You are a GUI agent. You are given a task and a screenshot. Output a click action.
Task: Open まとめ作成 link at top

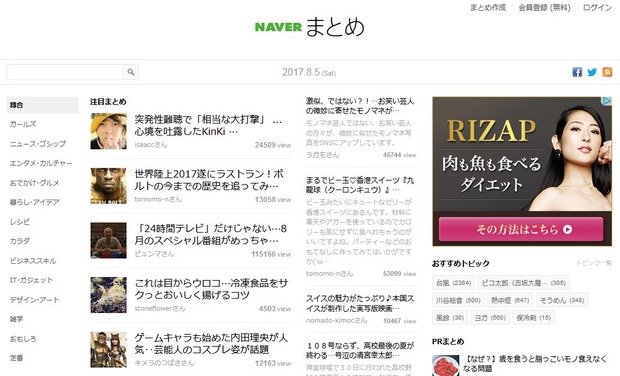click(x=488, y=8)
